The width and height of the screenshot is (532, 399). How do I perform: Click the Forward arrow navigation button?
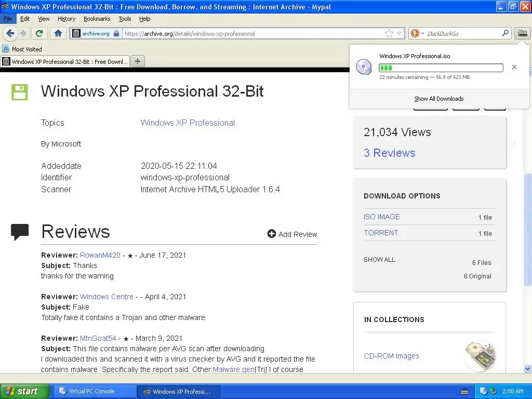[23, 33]
